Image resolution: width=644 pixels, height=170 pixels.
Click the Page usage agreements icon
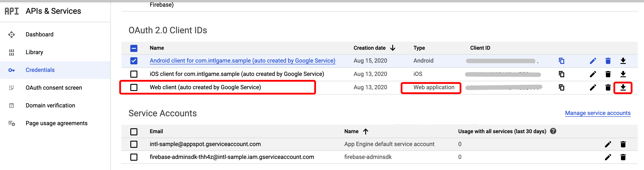click(x=12, y=123)
